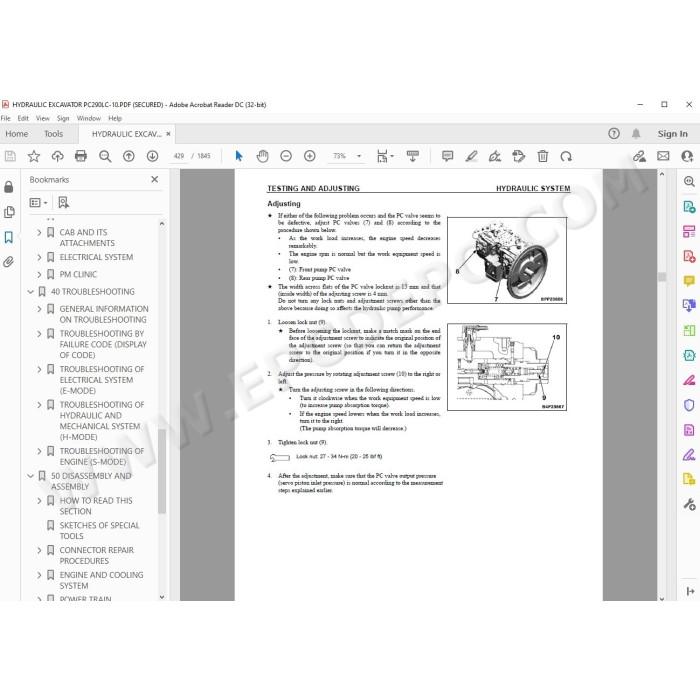The image size is (700, 700).
Task: Collapse 40 TROUBLESHOOTING section
Action: (30, 292)
